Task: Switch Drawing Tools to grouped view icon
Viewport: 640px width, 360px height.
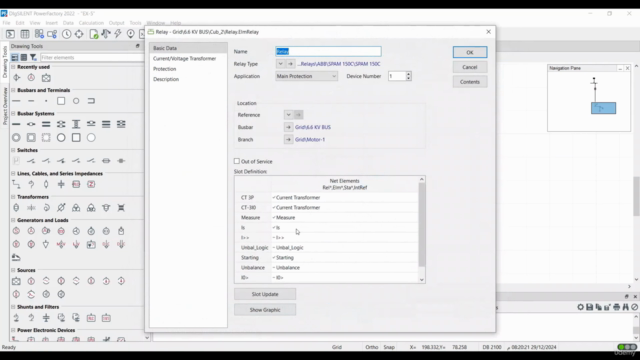Action: point(15,58)
